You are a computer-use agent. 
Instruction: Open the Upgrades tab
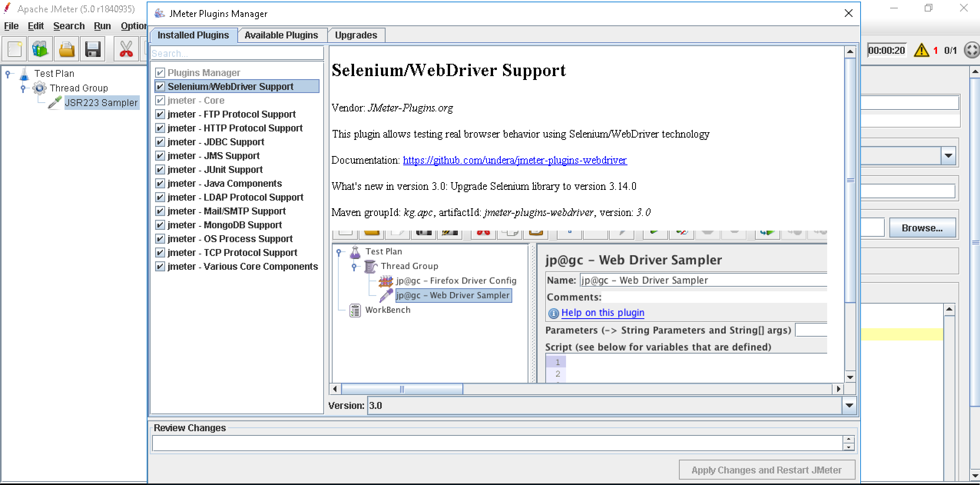point(356,35)
